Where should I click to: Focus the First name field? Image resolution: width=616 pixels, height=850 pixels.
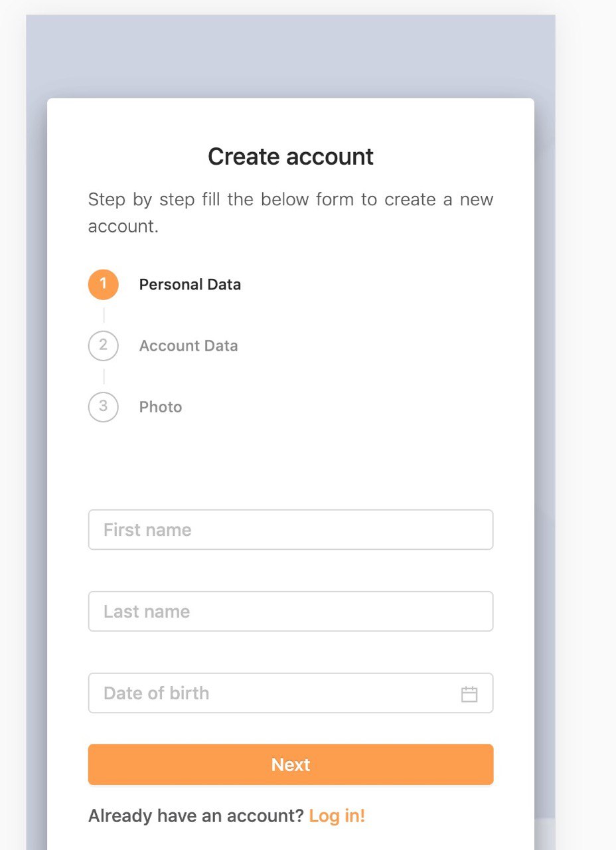291,530
